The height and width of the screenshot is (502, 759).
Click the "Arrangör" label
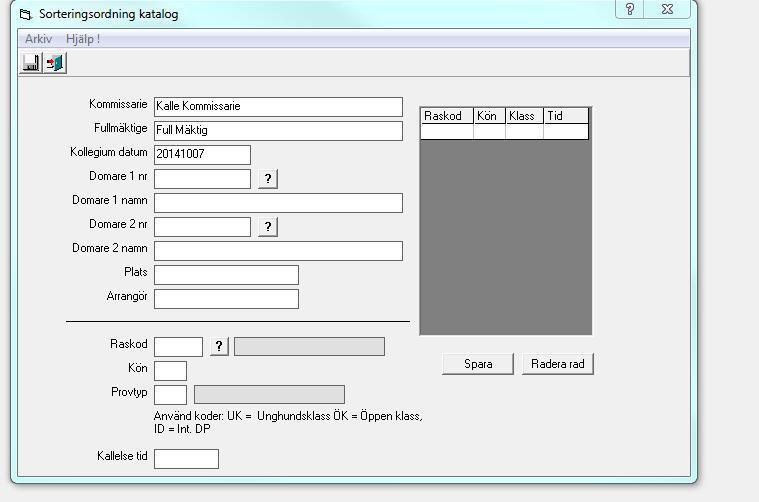[x=126, y=296]
